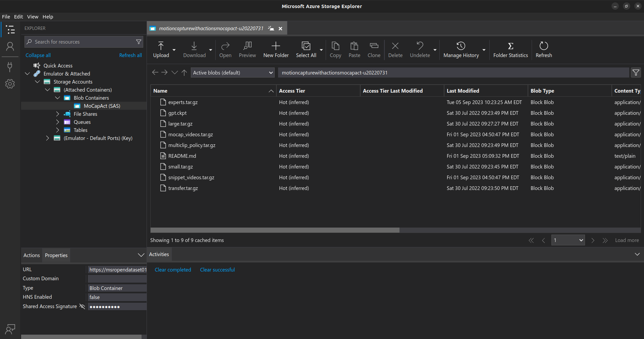Click the Preview toolbar button

pos(247,50)
